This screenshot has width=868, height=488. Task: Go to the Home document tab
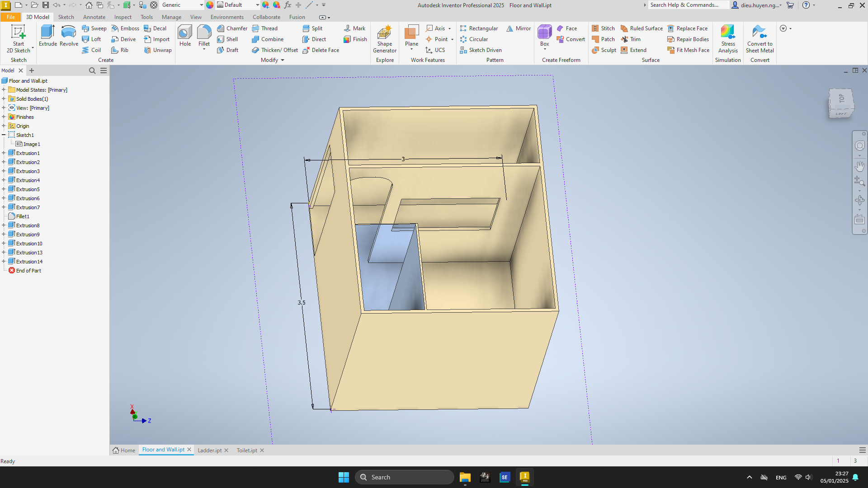click(x=124, y=450)
